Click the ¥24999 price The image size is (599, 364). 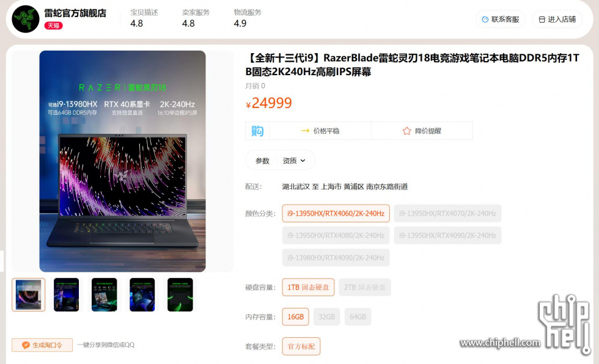point(269,103)
